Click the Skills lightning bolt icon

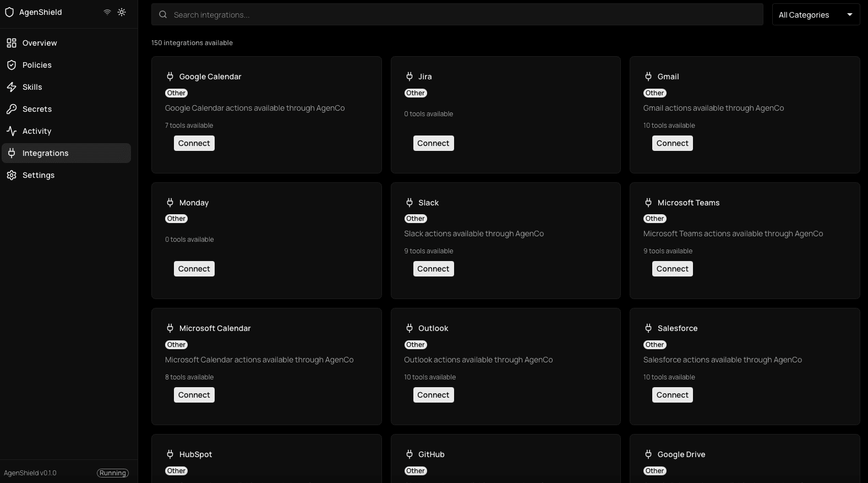(12, 87)
